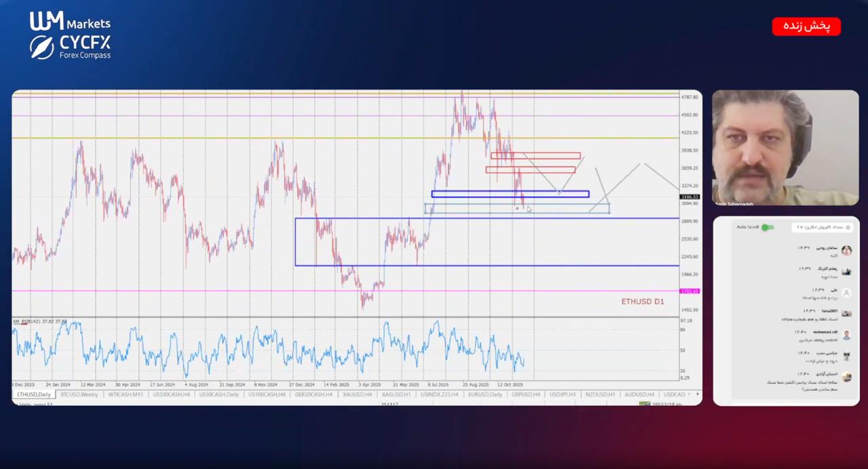Click the WM Markets logo
This screenshot has height=469, width=868.
tap(70, 21)
